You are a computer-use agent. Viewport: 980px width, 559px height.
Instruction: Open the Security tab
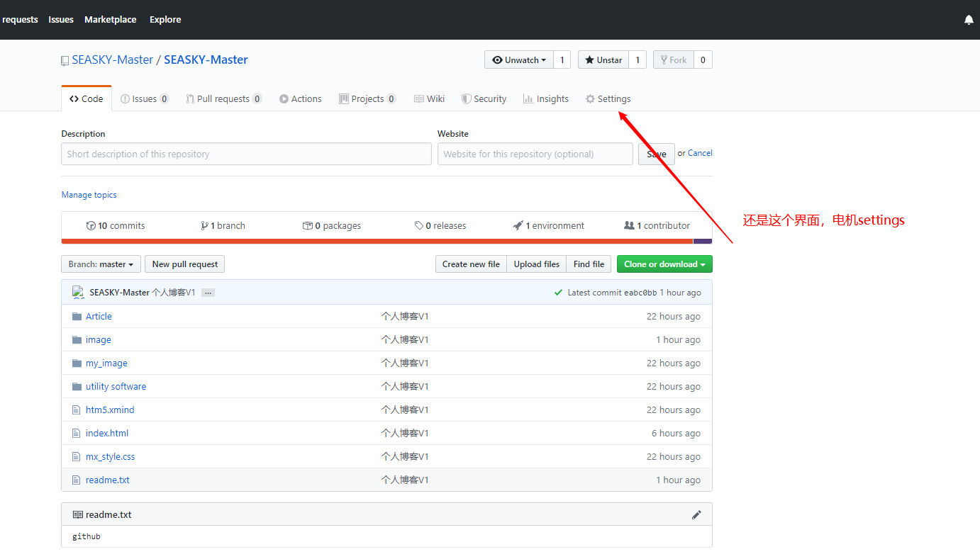point(484,99)
